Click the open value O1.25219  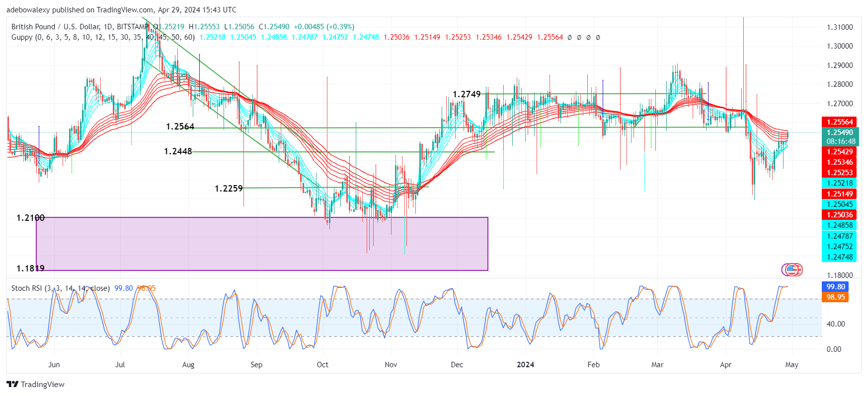pos(168,27)
